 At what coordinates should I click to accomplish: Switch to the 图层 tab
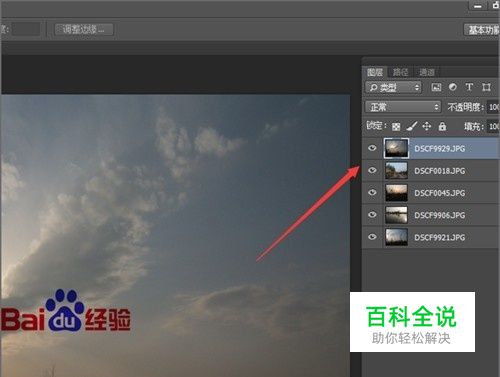375,72
